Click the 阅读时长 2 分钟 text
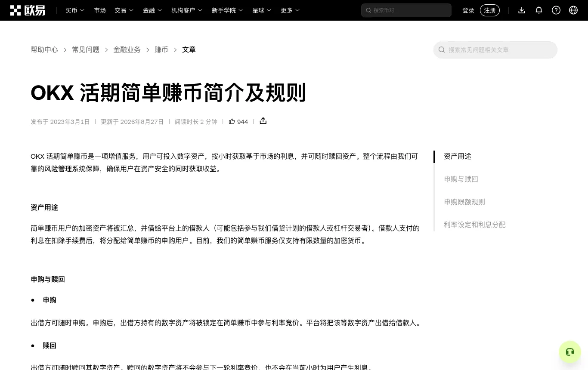This screenshot has width=588, height=370. click(x=196, y=122)
